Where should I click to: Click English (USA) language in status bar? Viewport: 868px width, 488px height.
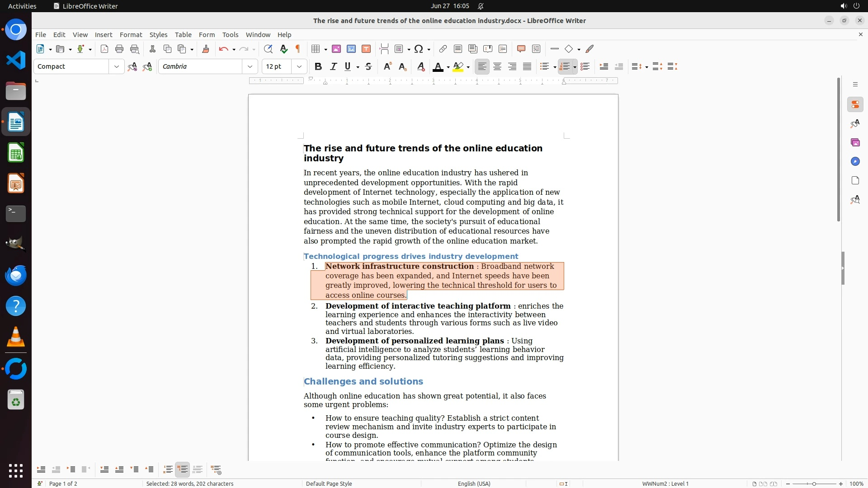[x=474, y=483]
